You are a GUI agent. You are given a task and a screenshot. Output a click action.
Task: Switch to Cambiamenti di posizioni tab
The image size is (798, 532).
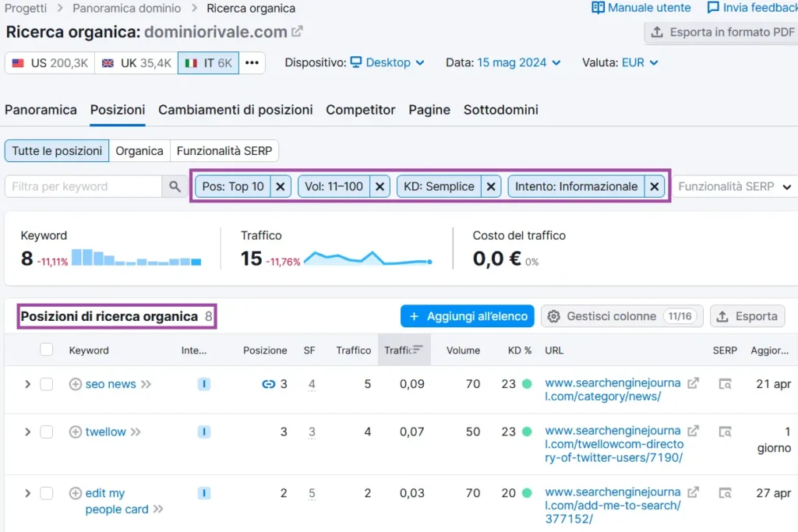235,110
